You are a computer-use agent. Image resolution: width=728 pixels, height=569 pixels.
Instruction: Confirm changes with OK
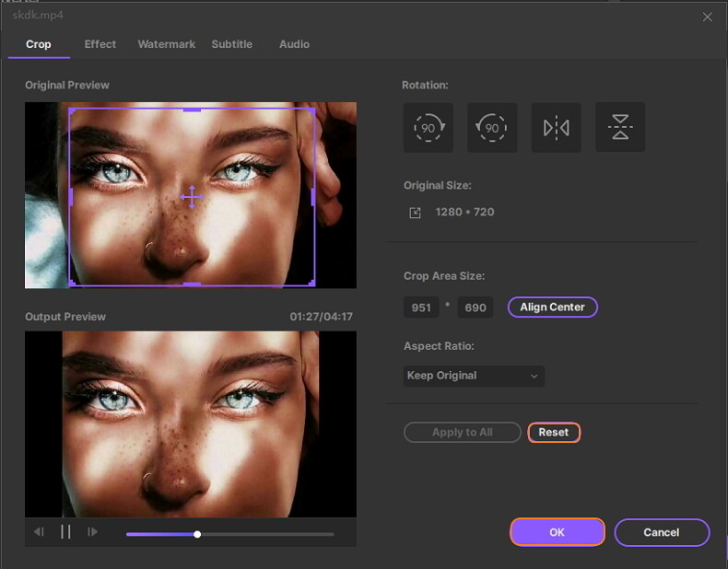pos(558,532)
